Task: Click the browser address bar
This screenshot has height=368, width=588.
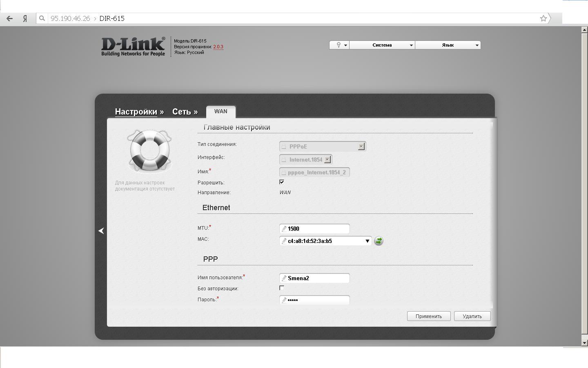Action: (x=293, y=18)
